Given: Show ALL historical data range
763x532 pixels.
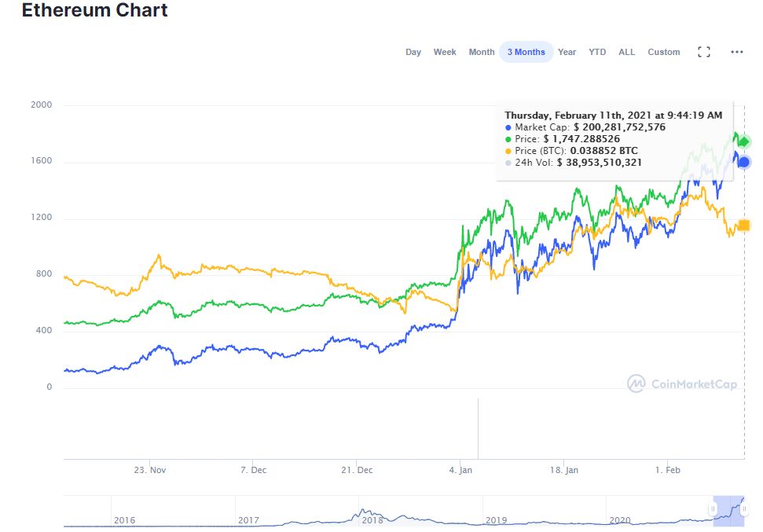Looking at the screenshot, I should click(626, 52).
